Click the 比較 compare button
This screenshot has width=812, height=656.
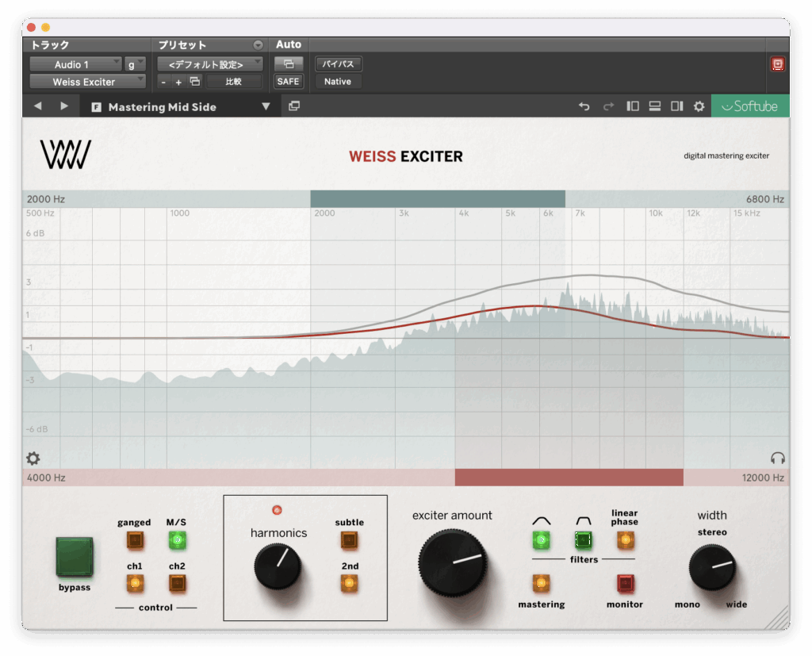coord(234,82)
